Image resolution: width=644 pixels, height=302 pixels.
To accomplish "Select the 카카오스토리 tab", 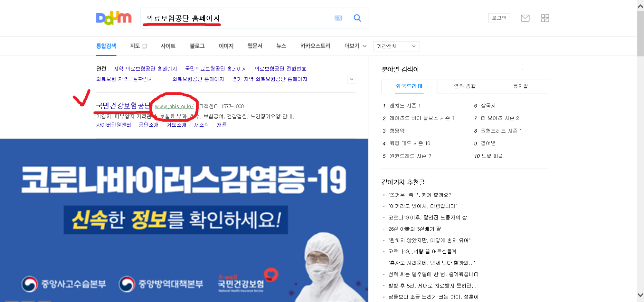I will coord(315,46).
